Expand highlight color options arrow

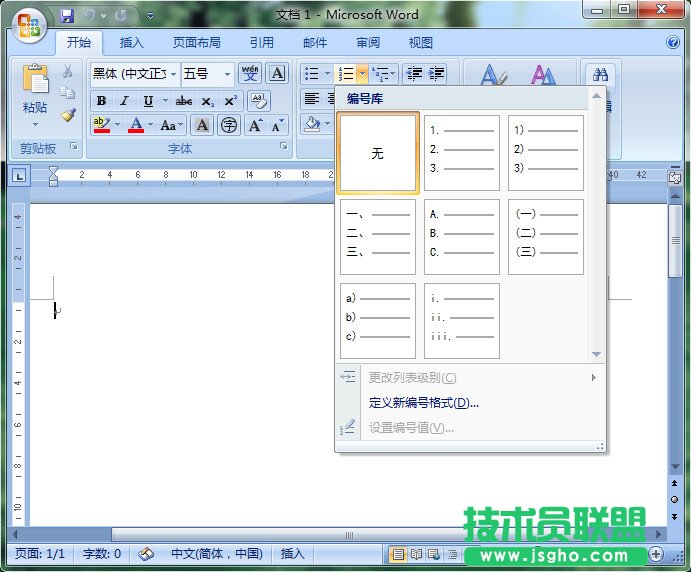(x=117, y=125)
